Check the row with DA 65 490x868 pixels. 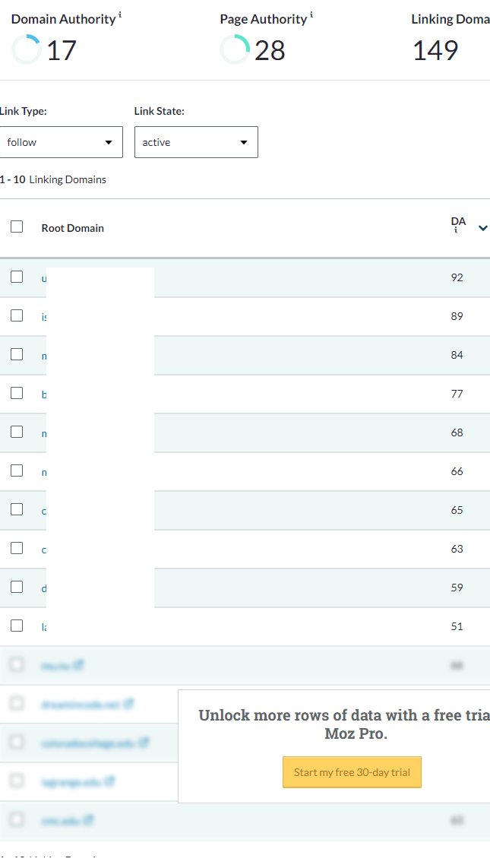[17, 508]
